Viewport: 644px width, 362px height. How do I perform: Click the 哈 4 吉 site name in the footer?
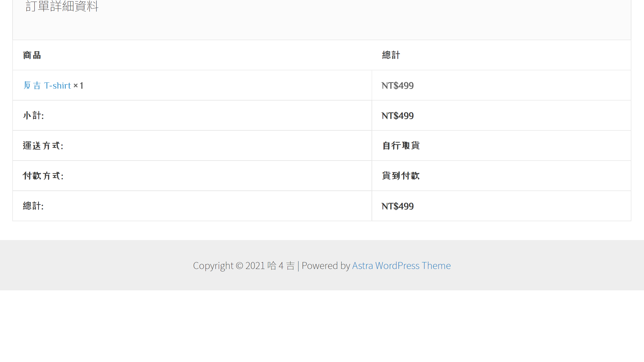tap(281, 266)
